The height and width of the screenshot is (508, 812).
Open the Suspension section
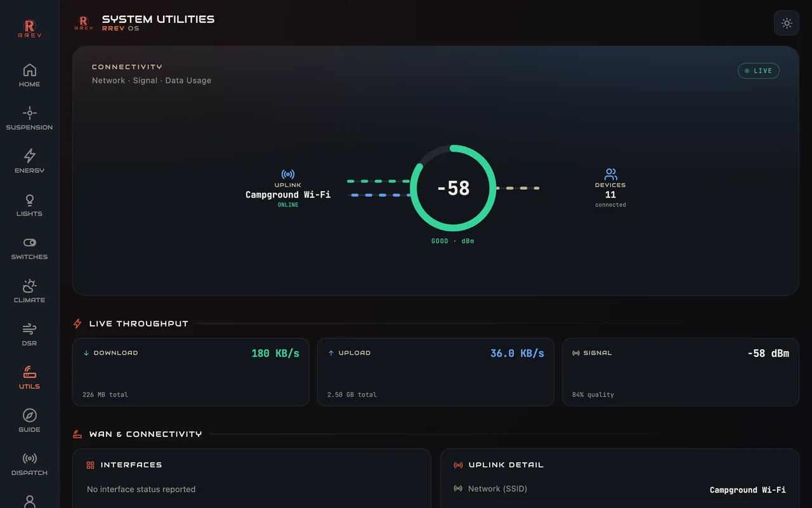tap(29, 118)
